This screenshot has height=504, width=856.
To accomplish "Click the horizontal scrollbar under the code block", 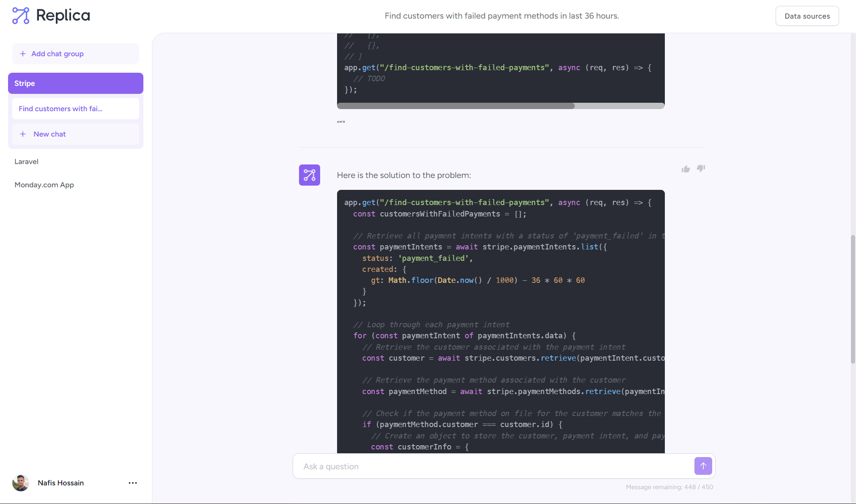I will (455, 106).
